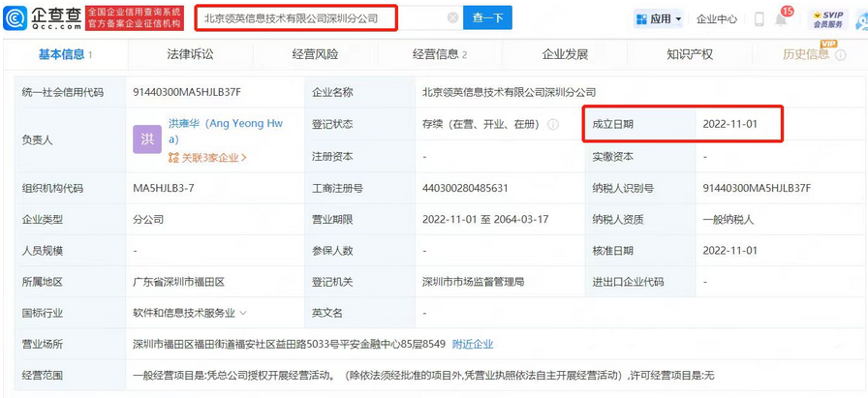
Task: Select 纳税人资质 value 一般纳税人
Action: click(x=728, y=220)
